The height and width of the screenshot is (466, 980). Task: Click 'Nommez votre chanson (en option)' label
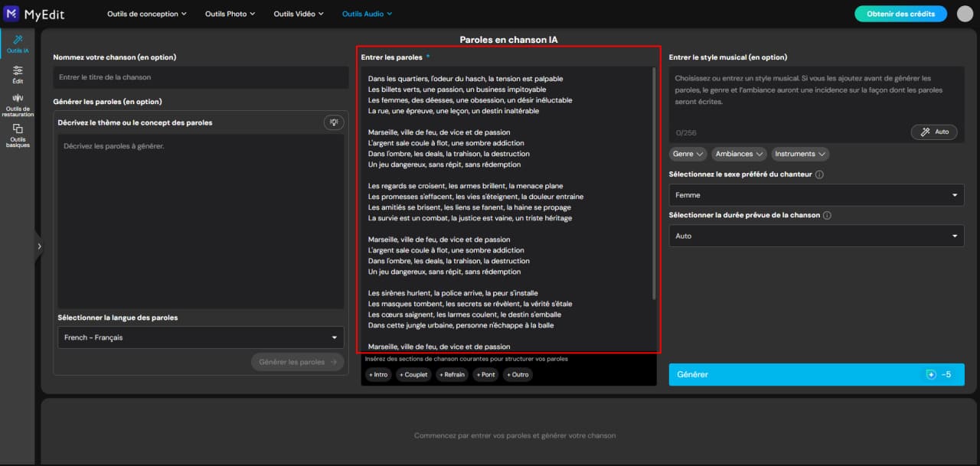[115, 57]
